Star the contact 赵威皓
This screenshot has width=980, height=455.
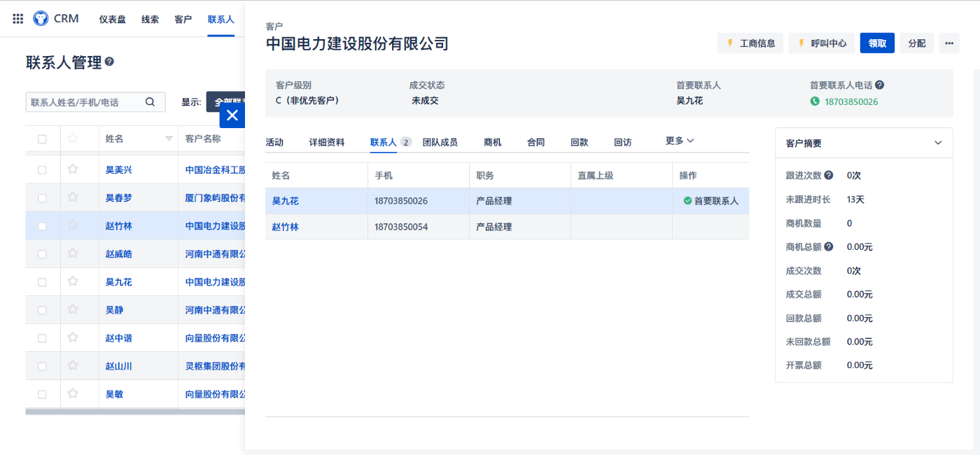pyautogui.click(x=73, y=253)
